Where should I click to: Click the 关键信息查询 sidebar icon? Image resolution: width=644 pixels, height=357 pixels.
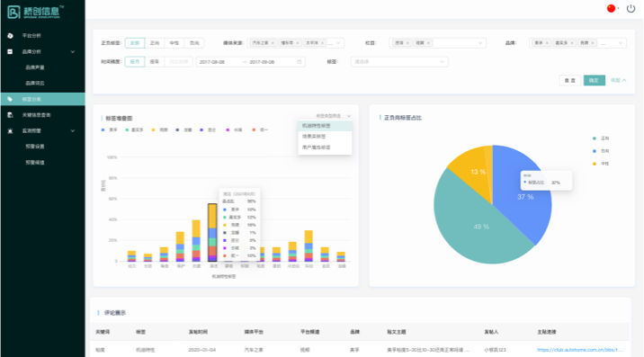point(10,115)
